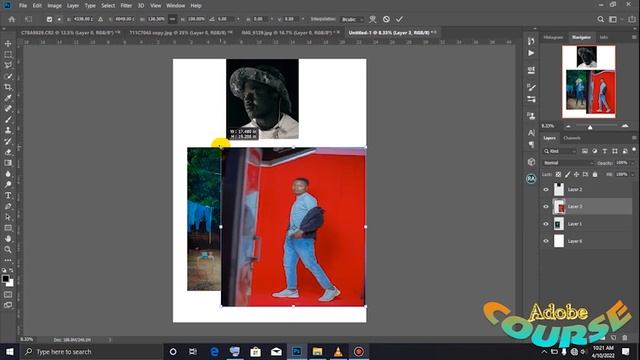Select the Gradient tool
640x360 pixels.
tap(8, 163)
